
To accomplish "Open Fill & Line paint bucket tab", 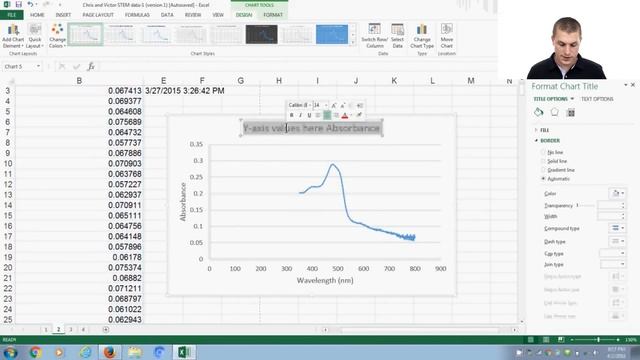I will point(538,112).
